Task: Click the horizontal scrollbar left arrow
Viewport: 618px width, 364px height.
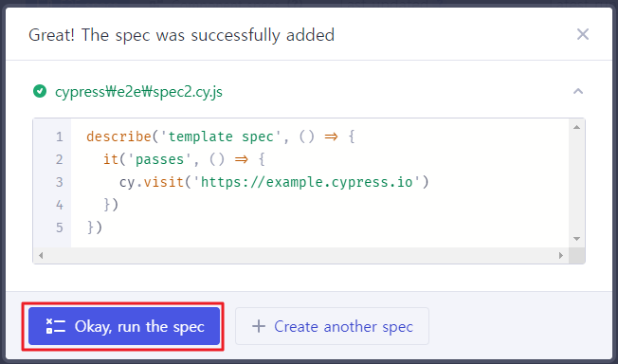Action: coord(41,256)
